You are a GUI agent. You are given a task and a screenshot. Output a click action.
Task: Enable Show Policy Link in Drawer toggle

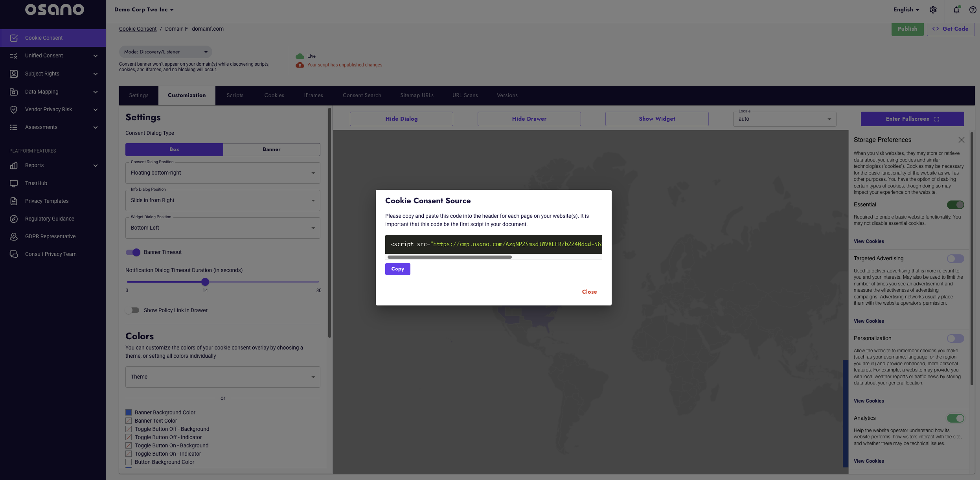click(133, 310)
